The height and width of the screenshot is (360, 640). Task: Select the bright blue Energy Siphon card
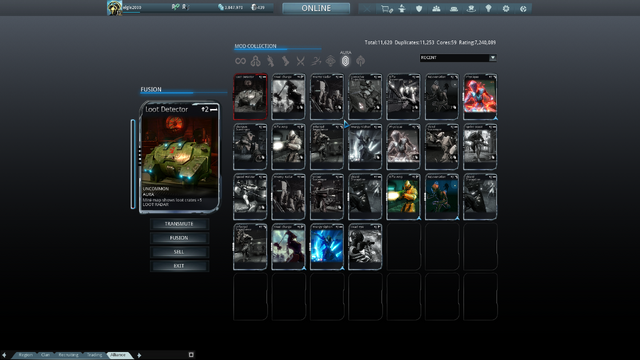327,247
